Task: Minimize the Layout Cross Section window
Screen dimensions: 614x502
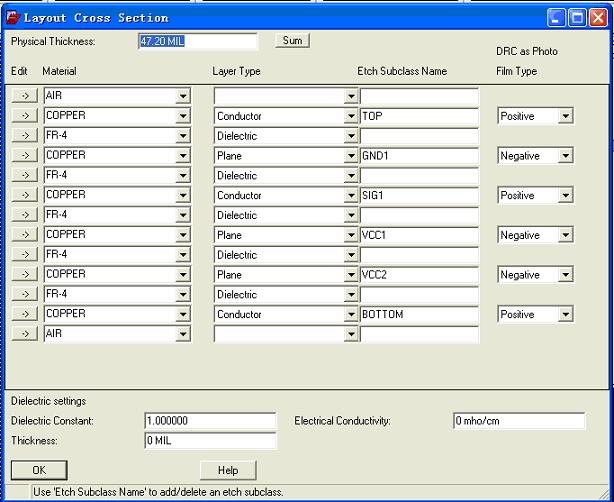Action: click(x=556, y=18)
